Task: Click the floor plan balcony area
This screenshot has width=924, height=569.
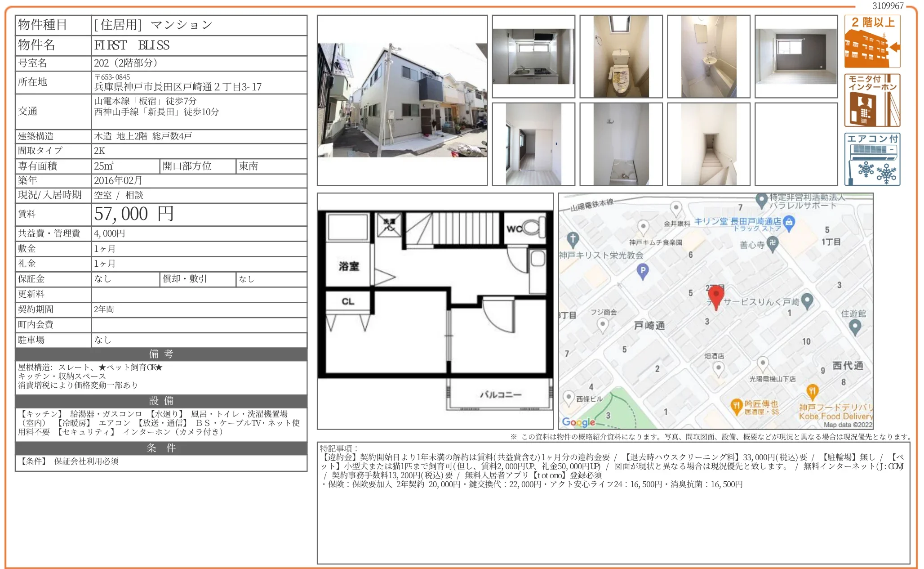Action: pyautogui.click(x=500, y=394)
